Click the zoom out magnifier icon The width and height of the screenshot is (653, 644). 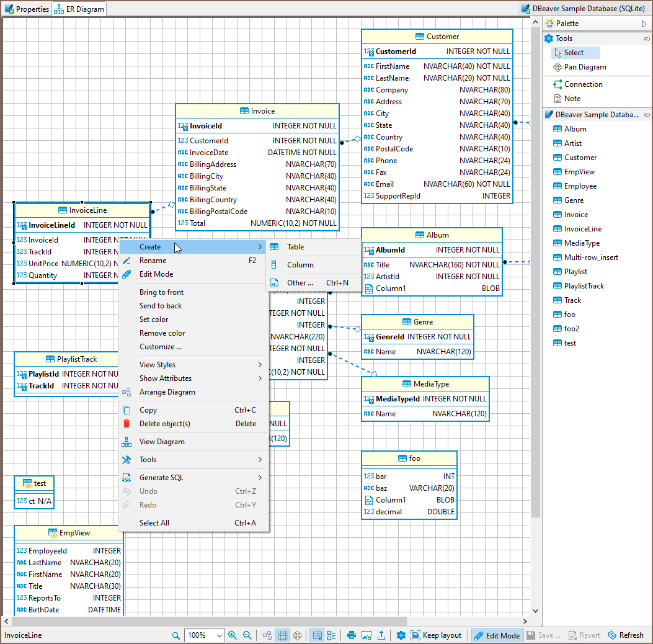pos(247,635)
